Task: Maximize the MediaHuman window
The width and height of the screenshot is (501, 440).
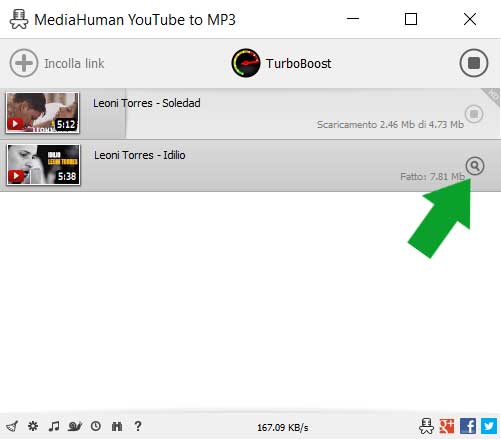Action: pyautogui.click(x=411, y=19)
